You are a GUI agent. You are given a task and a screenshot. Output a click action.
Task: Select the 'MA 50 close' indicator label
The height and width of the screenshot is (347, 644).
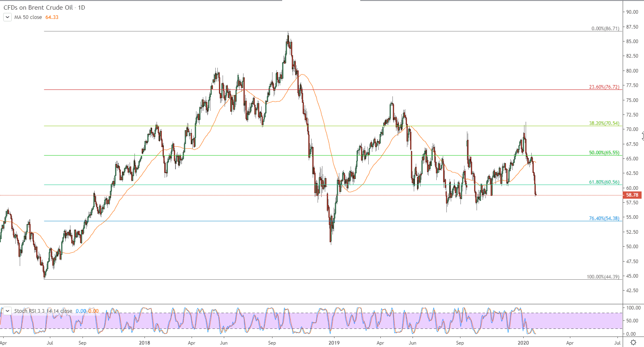(x=28, y=17)
